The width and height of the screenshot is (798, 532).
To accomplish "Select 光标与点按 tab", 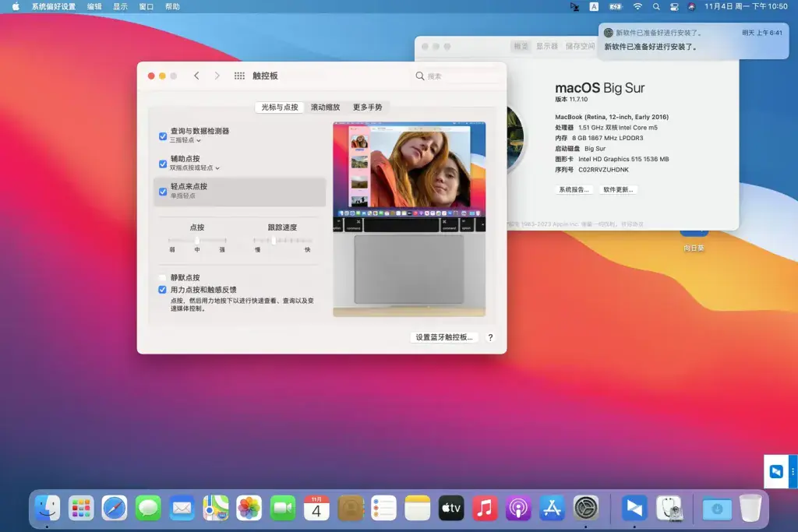I will pyautogui.click(x=280, y=107).
